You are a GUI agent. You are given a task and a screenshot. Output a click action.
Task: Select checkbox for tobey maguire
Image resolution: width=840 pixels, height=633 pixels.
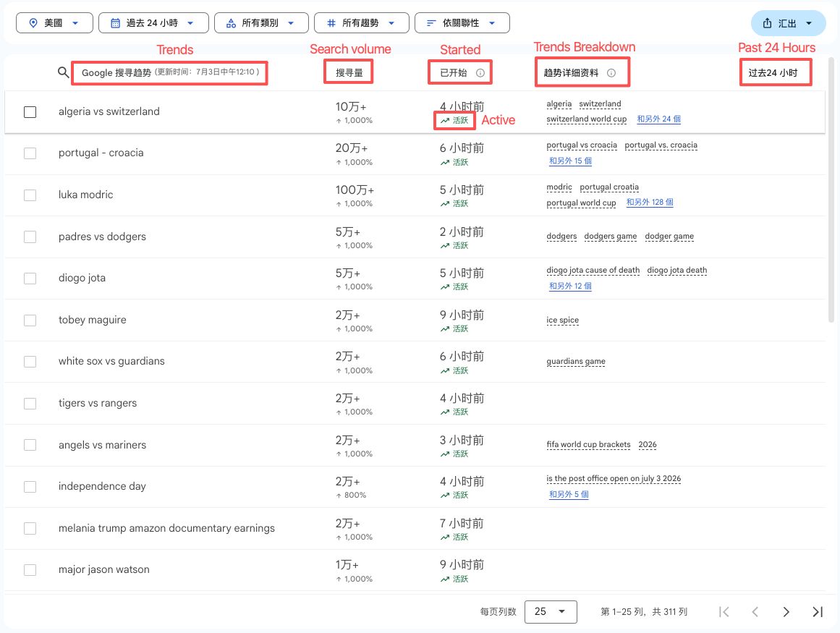(30, 320)
